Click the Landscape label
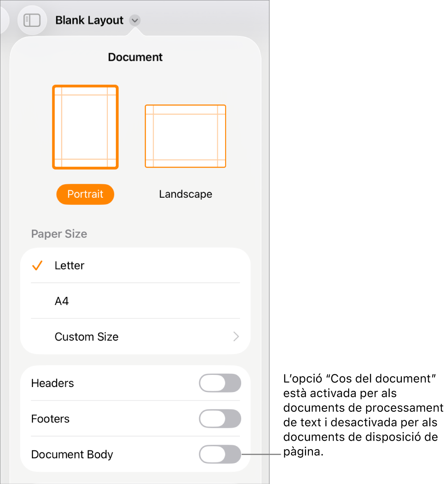The image size is (448, 484). click(185, 194)
